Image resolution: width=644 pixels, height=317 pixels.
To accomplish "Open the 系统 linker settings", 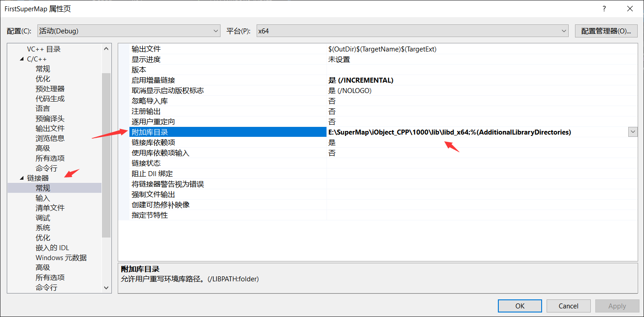I will 42,227.
